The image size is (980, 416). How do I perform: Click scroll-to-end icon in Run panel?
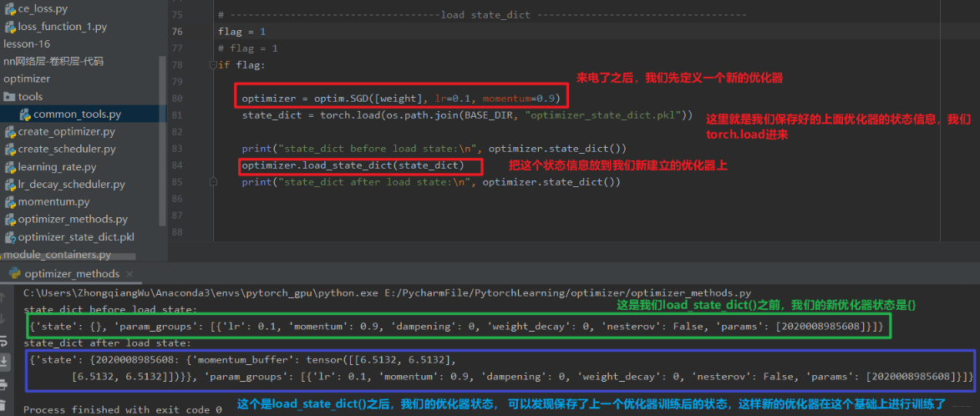coord(3,361)
